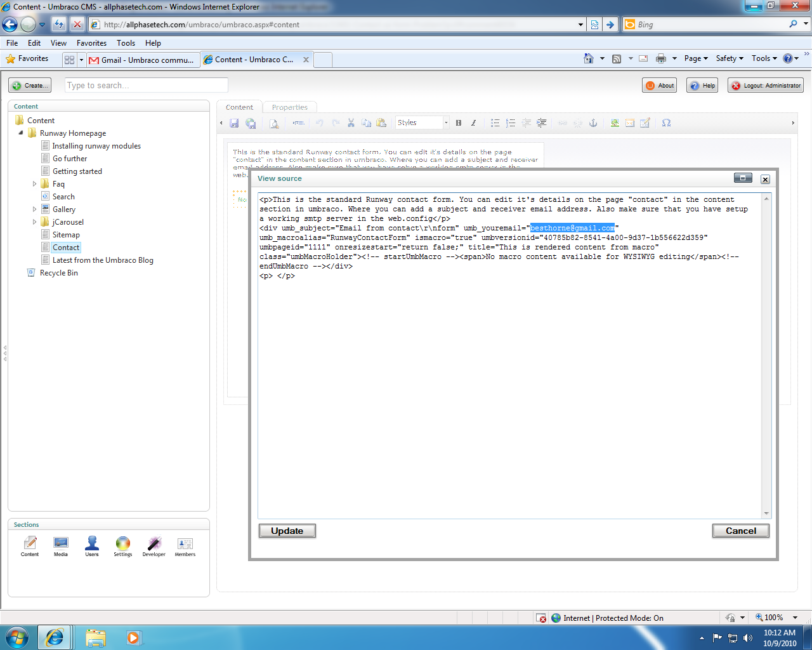Click the About button
Viewport: 812px width, 650px height.
660,86
